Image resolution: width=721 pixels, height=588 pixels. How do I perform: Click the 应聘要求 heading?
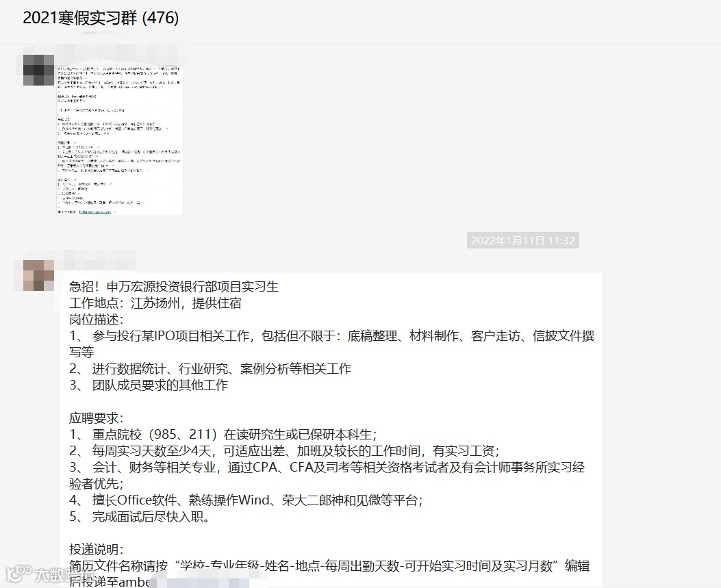point(96,418)
